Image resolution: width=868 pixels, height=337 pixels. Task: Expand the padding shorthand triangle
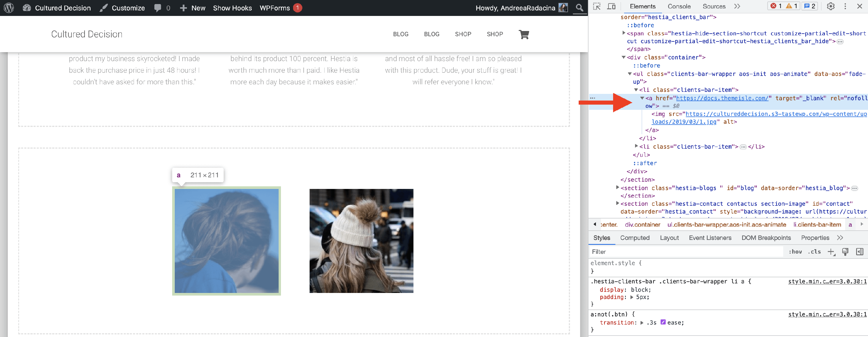tap(632, 297)
